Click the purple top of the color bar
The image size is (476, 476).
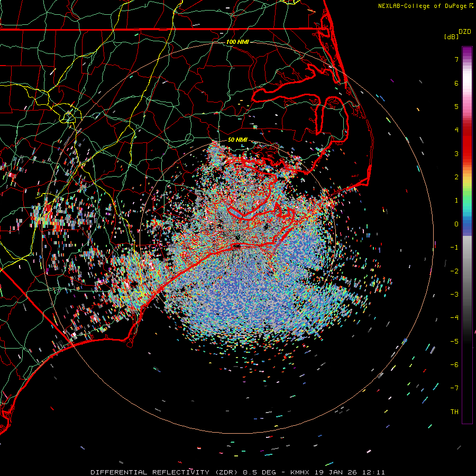click(467, 52)
